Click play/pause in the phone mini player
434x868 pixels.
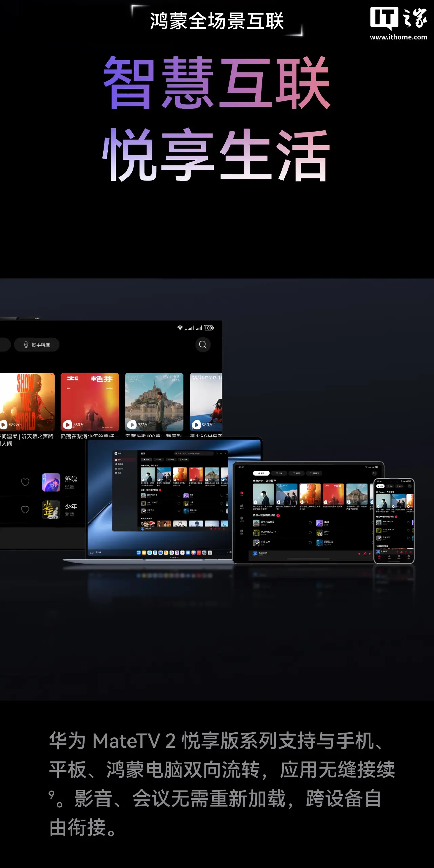tap(402, 552)
